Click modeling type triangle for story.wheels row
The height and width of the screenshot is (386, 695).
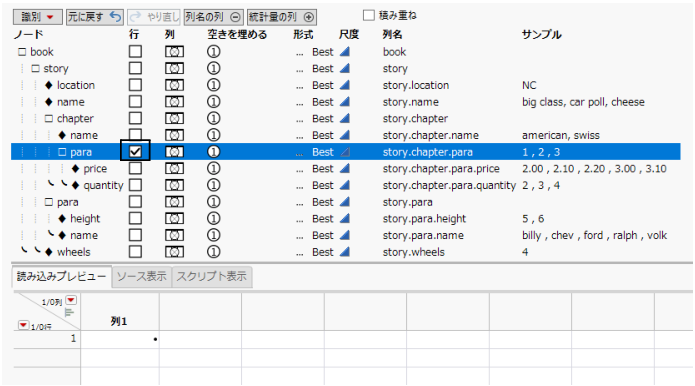[344, 252]
